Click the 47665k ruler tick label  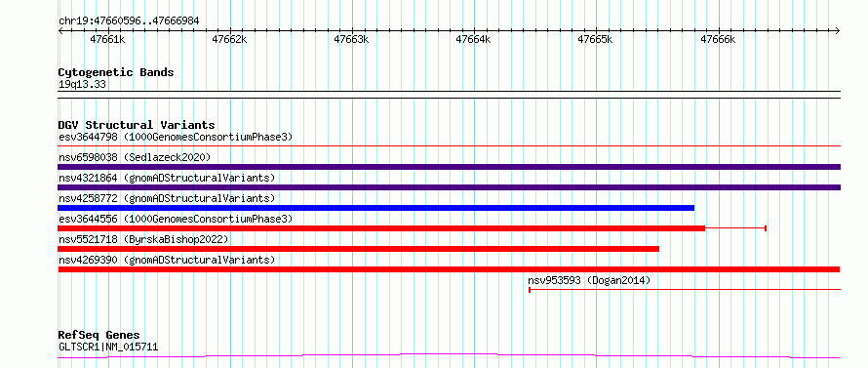[x=595, y=39]
